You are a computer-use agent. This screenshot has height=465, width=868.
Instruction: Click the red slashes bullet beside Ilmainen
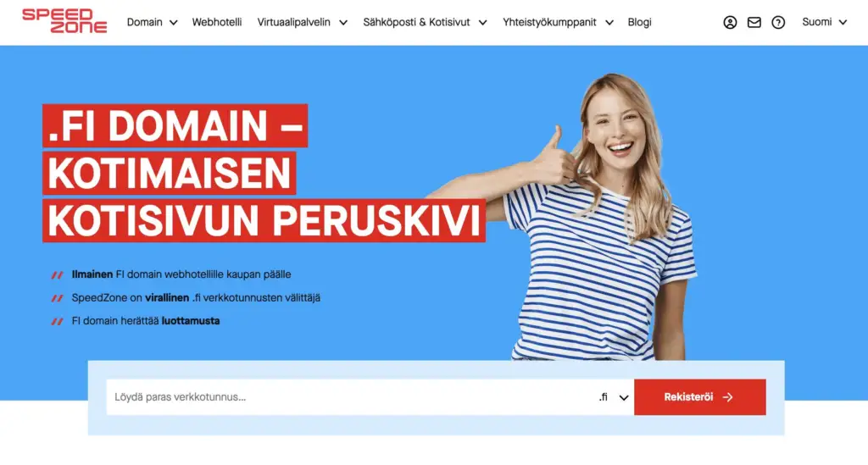57,274
